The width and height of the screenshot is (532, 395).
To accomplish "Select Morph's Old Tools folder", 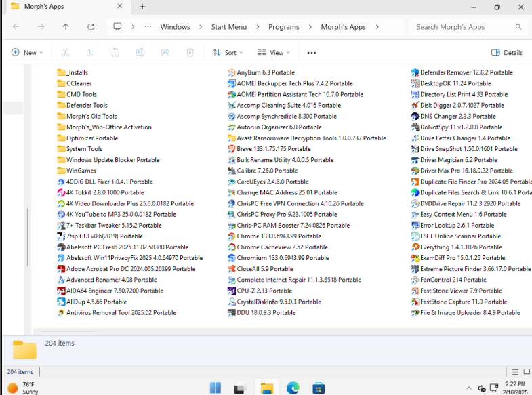I will click(87, 117).
